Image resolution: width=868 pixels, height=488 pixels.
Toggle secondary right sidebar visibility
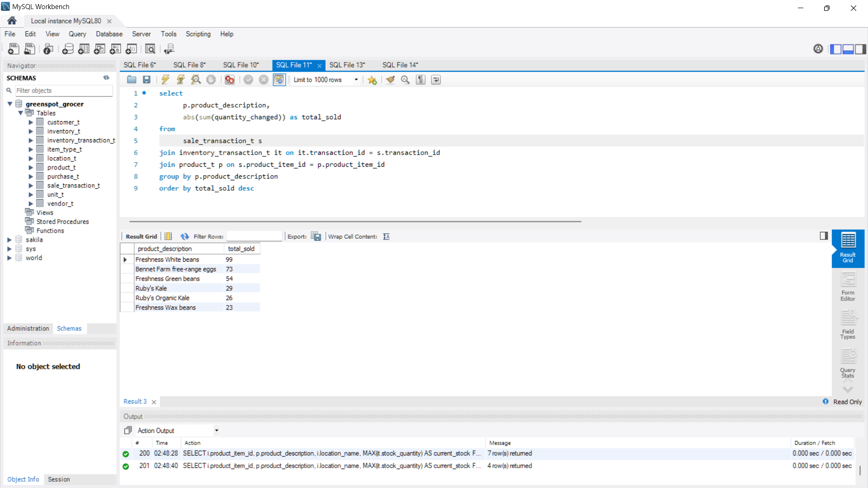coord(860,49)
